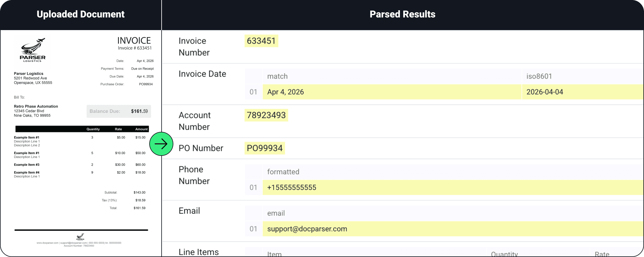Click the formatted phone number +15555555555

[x=292, y=187]
